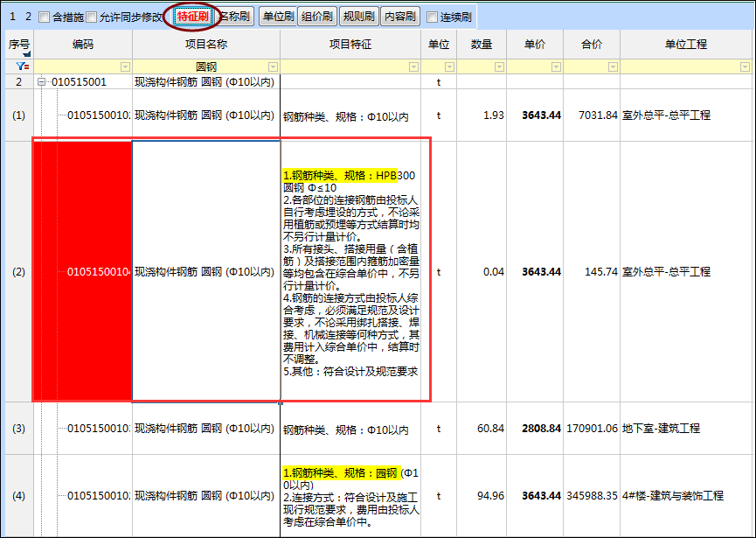Click the 名称刷 button
Viewport: 756px width, 538px height.
pyautogui.click(x=234, y=17)
